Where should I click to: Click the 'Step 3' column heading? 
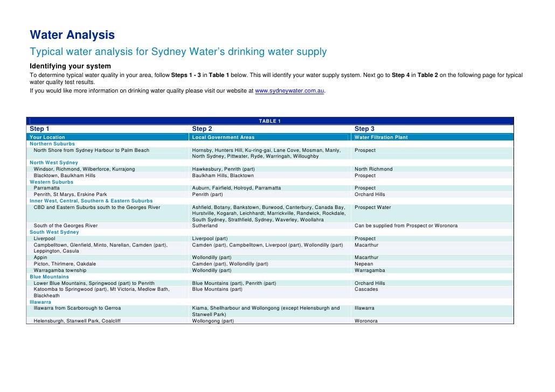click(x=364, y=129)
